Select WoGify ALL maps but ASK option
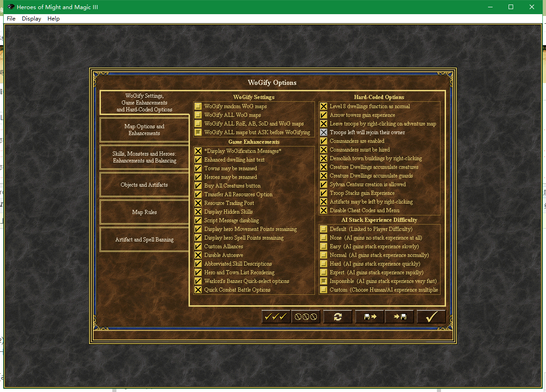Screen dimensions: 546x392 (x=198, y=132)
